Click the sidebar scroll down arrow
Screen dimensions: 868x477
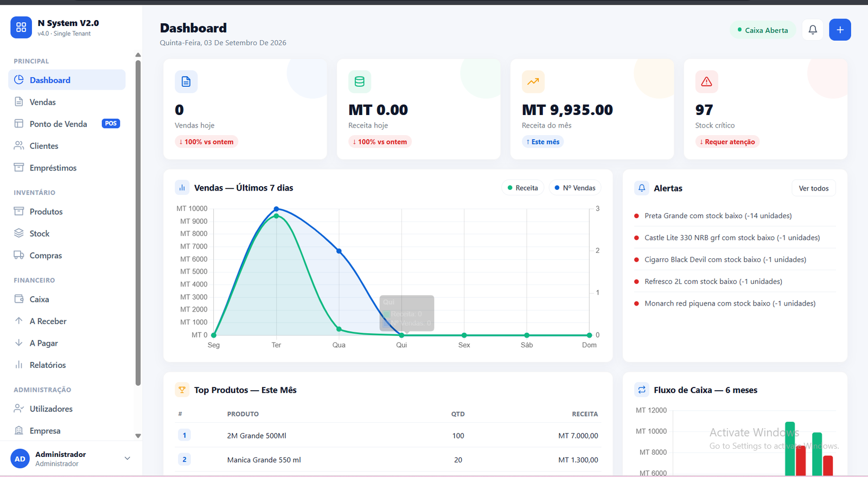138,436
